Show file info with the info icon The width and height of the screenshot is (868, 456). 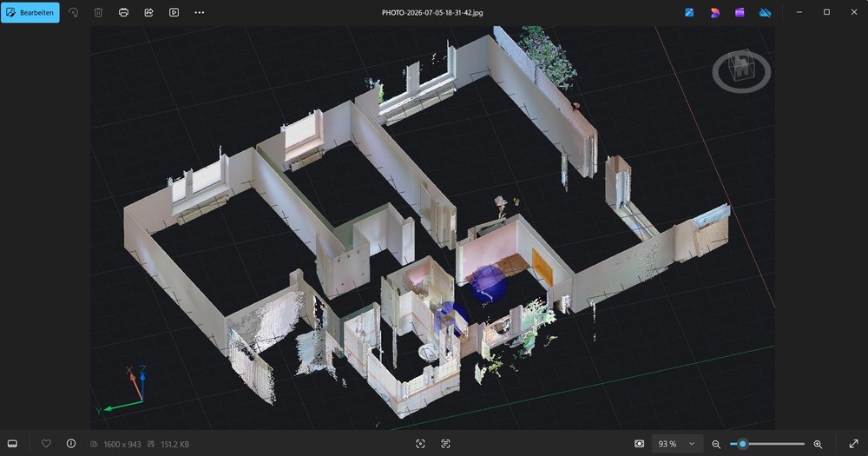(71, 444)
